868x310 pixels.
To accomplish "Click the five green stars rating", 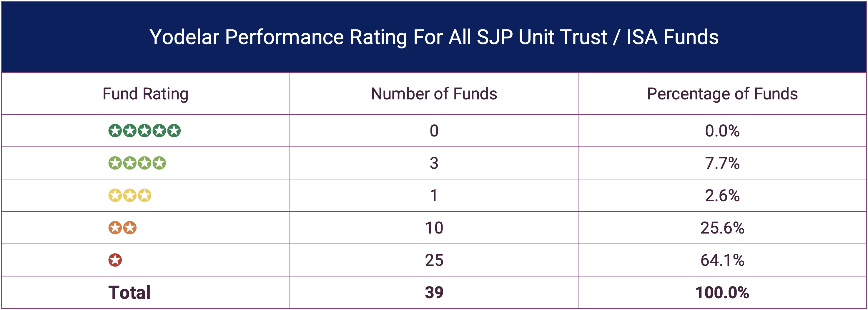I will point(144,131).
